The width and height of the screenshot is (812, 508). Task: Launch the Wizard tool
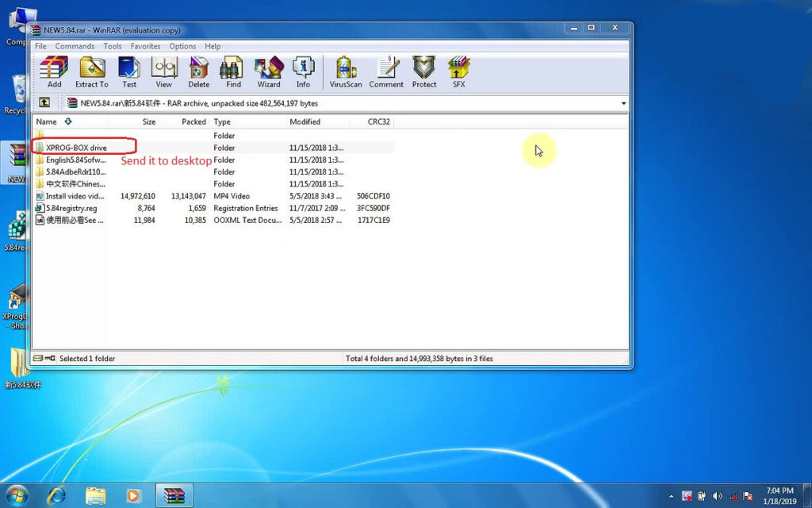point(269,72)
